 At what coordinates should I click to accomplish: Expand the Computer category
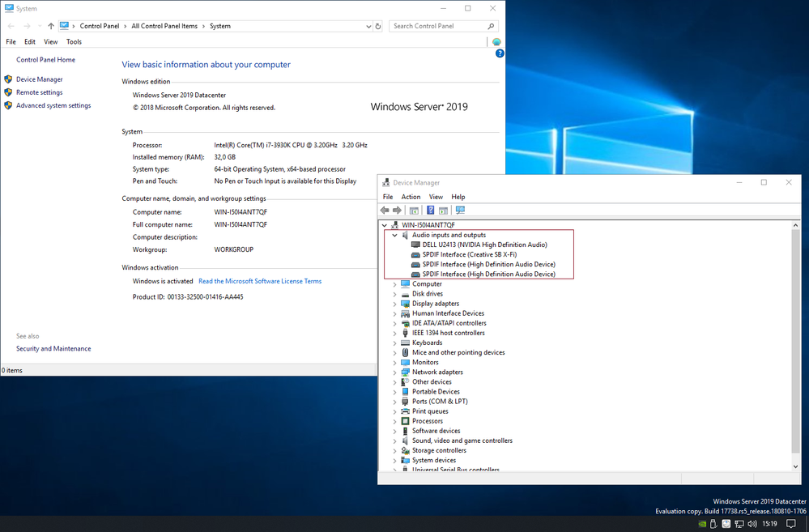coord(394,283)
